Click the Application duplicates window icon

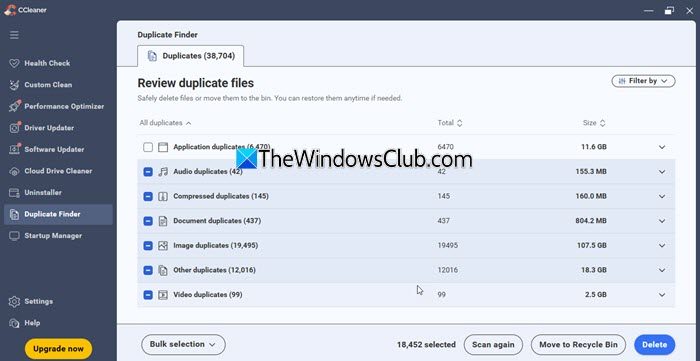pos(163,147)
